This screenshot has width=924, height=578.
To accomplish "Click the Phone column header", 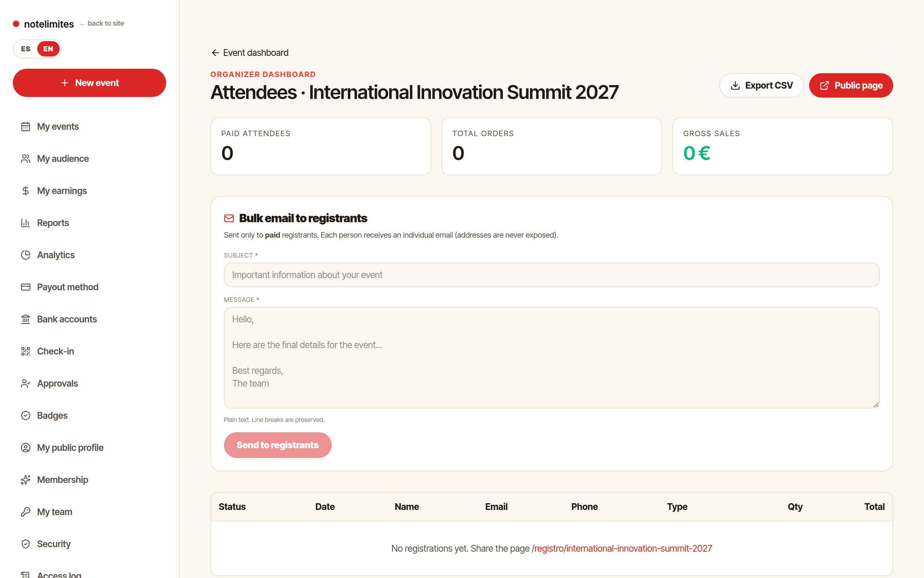I will tap(585, 506).
